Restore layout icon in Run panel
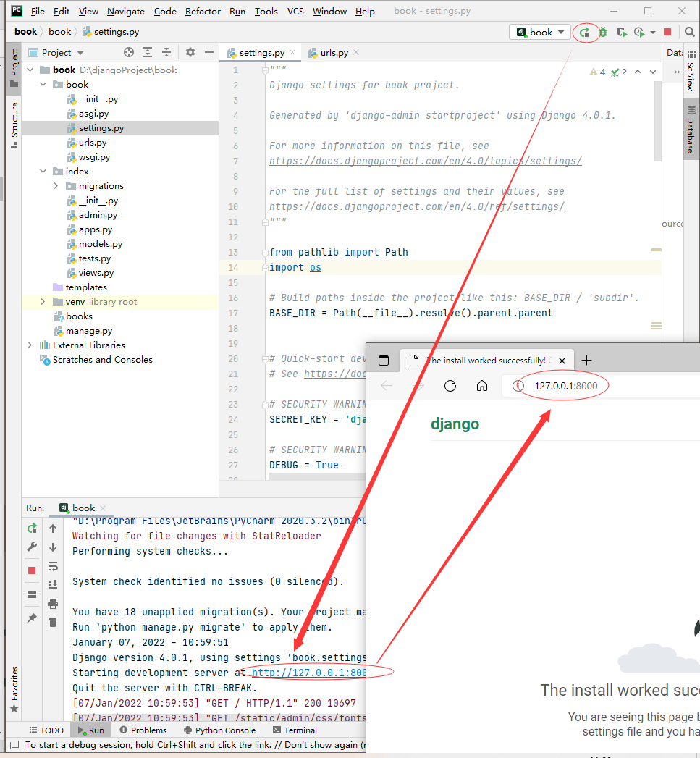 [x=32, y=594]
